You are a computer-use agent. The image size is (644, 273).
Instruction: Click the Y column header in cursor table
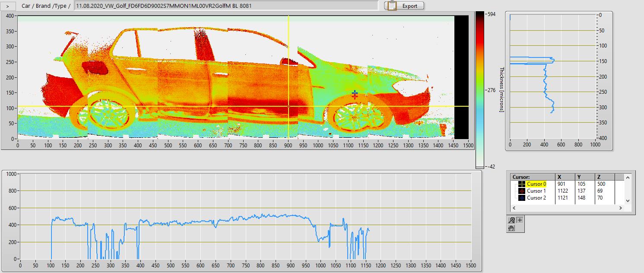click(585, 177)
